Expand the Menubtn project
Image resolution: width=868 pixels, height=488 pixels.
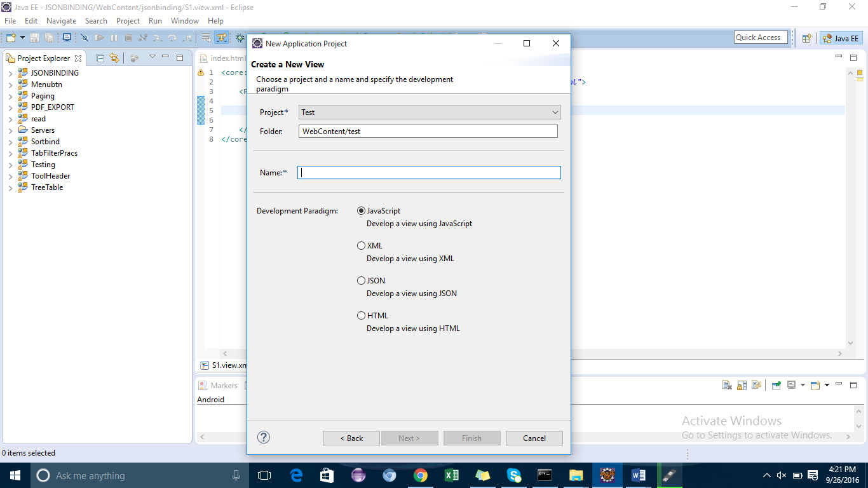pos(10,85)
